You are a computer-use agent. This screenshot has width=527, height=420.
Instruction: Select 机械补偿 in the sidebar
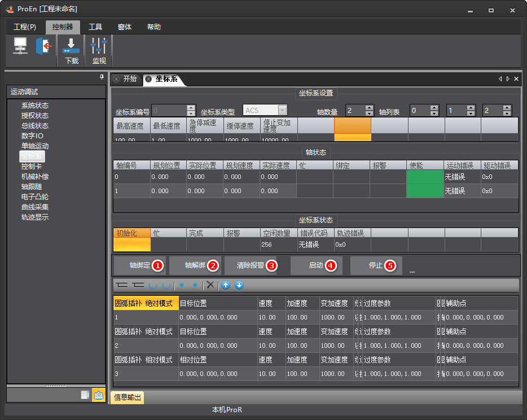[x=34, y=176]
